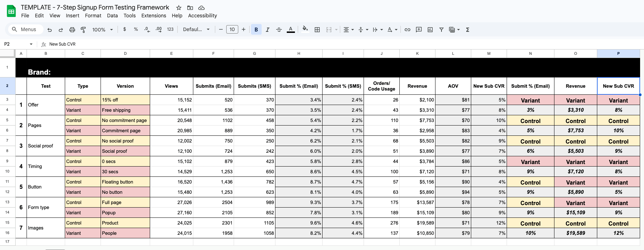Image resolution: width=644 pixels, height=250 pixels.
Task: Click the insert link icon
Action: [x=408, y=30]
